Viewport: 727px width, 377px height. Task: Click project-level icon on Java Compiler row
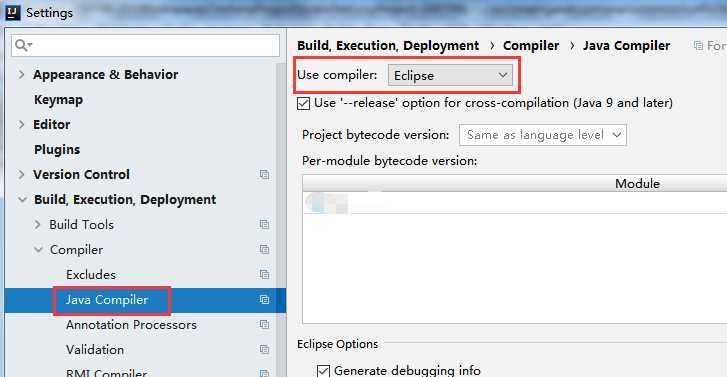click(264, 300)
